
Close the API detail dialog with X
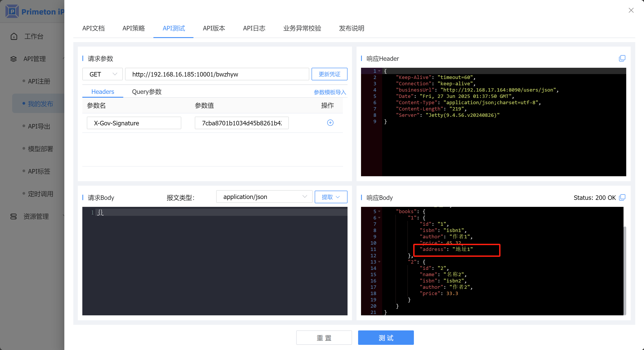tap(631, 10)
